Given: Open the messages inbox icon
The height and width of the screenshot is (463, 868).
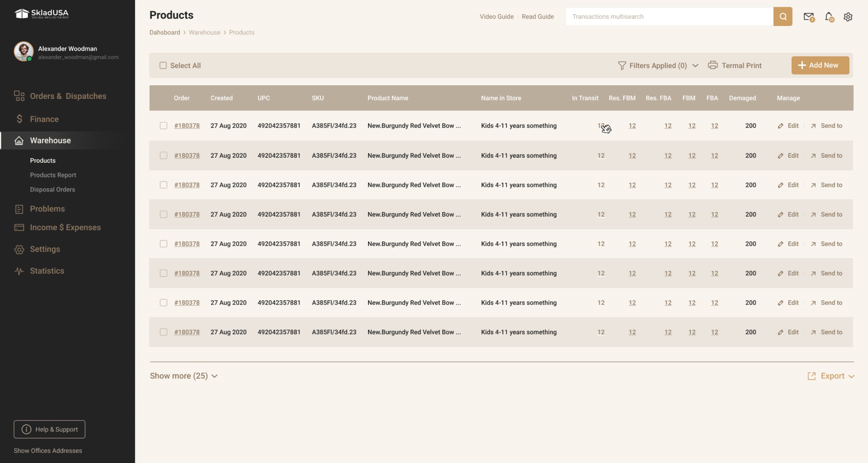Looking at the screenshot, I should (x=808, y=16).
